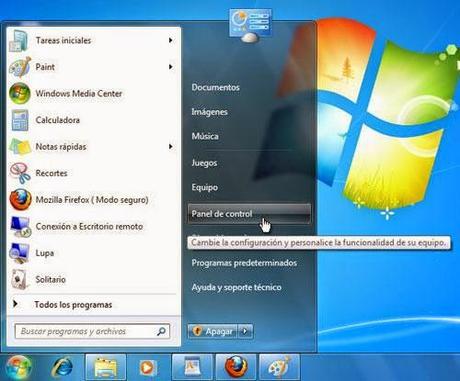
Task: Click the Calculadora icon
Action: click(20, 120)
